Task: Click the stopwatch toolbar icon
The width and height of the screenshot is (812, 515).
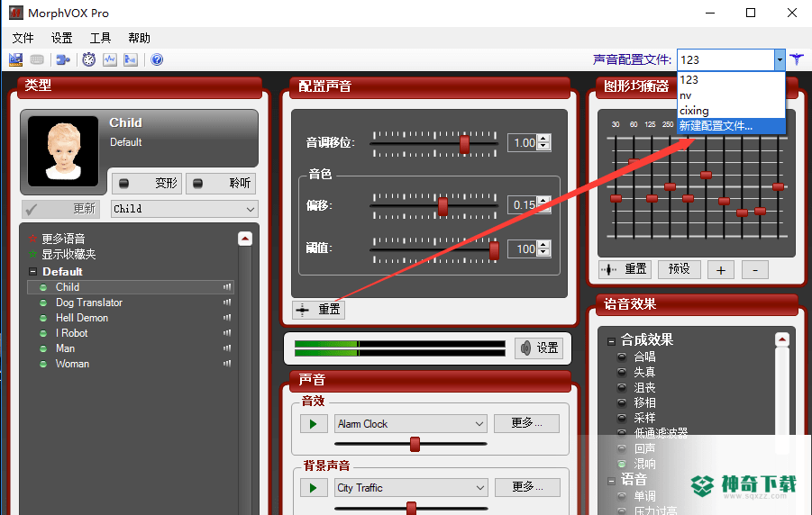Action: pos(89,60)
